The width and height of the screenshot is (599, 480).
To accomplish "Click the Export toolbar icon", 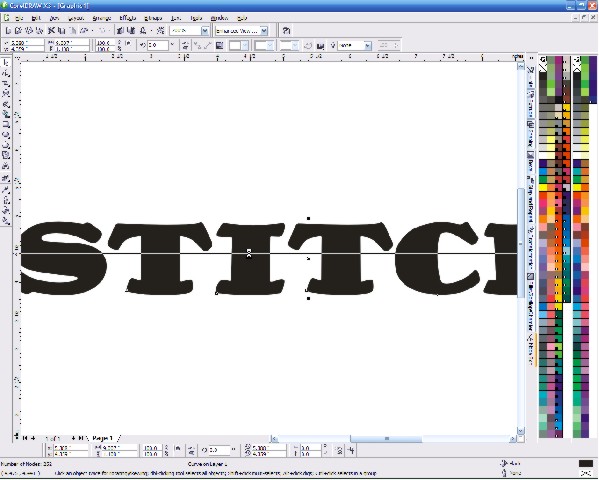I will (131, 31).
